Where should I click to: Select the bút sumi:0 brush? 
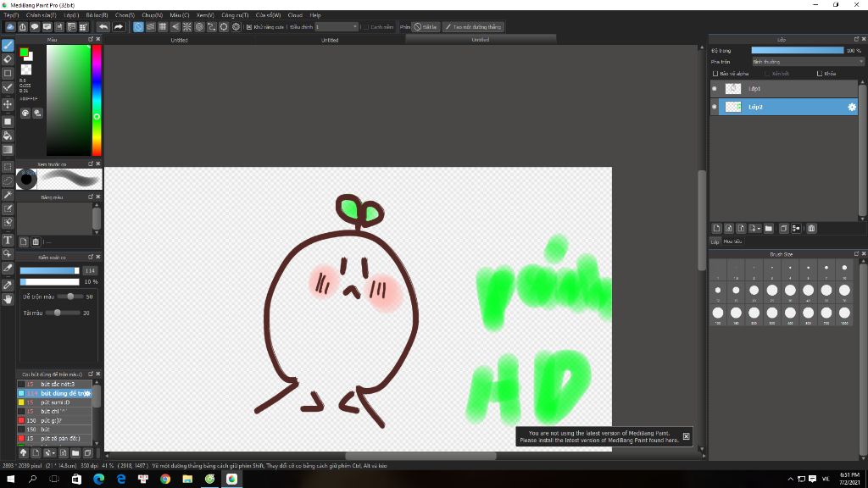[x=55, y=402]
